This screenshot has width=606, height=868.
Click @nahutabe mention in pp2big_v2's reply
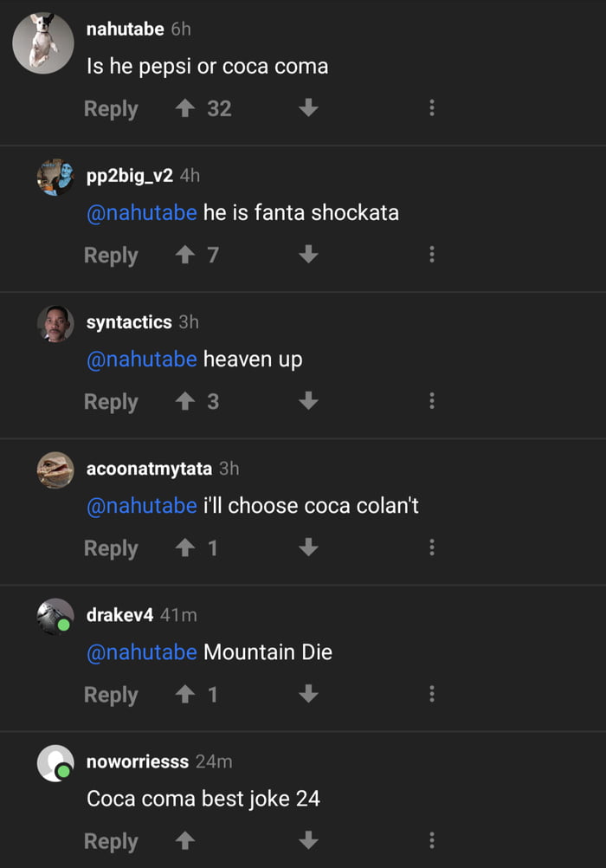[142, 212]
